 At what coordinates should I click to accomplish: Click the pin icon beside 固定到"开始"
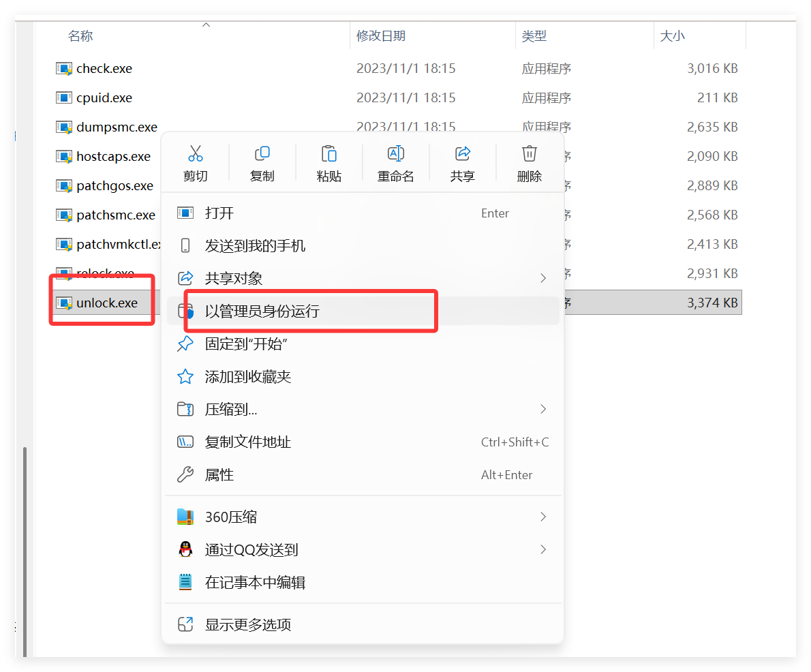tap(185, 343)
